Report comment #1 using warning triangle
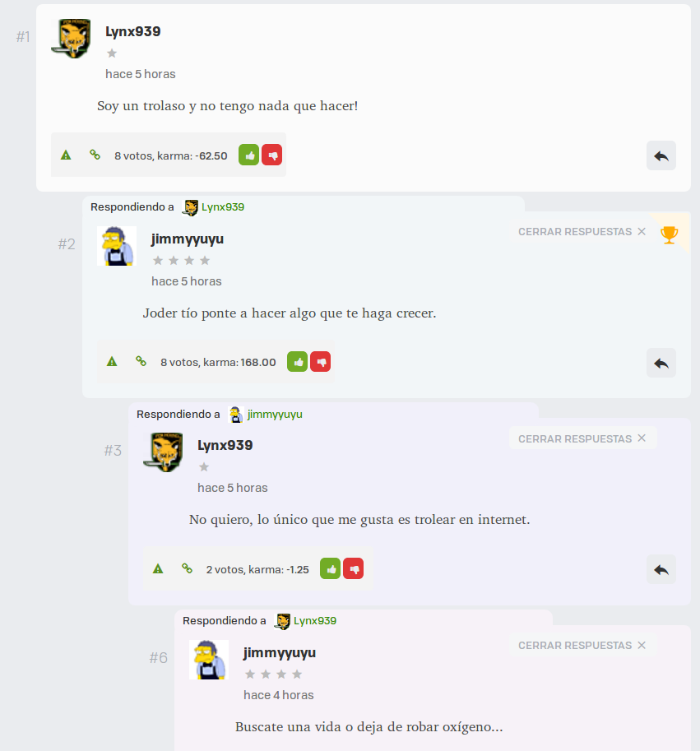Viewport: 700px width, 751px height. (66, 155)
